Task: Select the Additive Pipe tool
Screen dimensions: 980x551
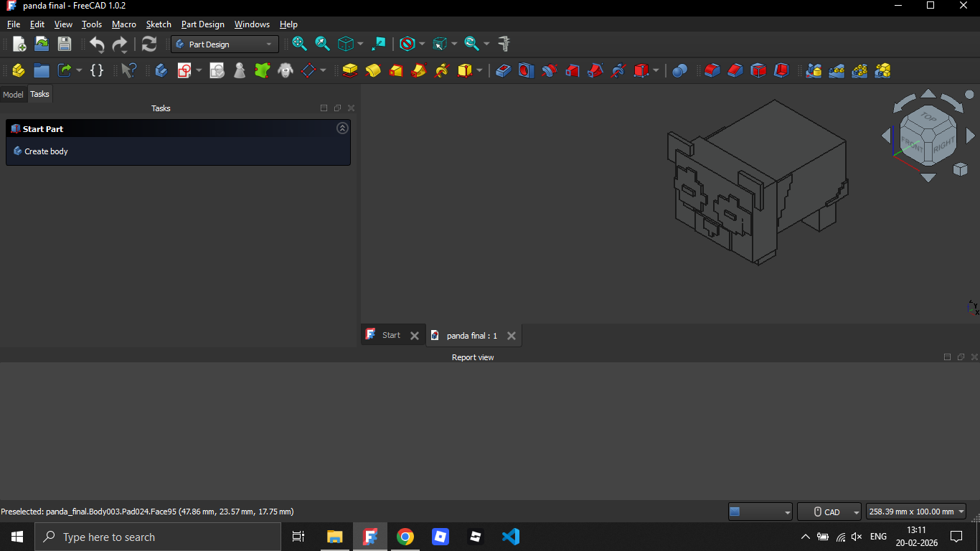Action: [x=419, y=70]
